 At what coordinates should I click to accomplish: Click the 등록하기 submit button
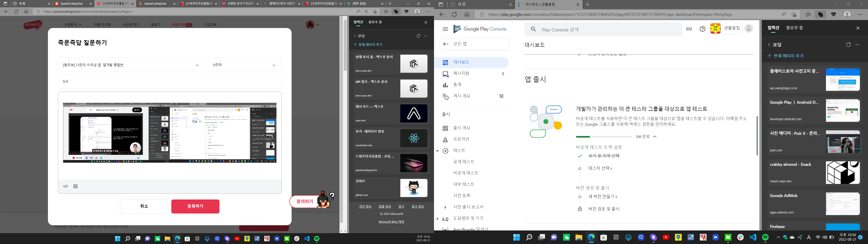(x=196, y=206)
